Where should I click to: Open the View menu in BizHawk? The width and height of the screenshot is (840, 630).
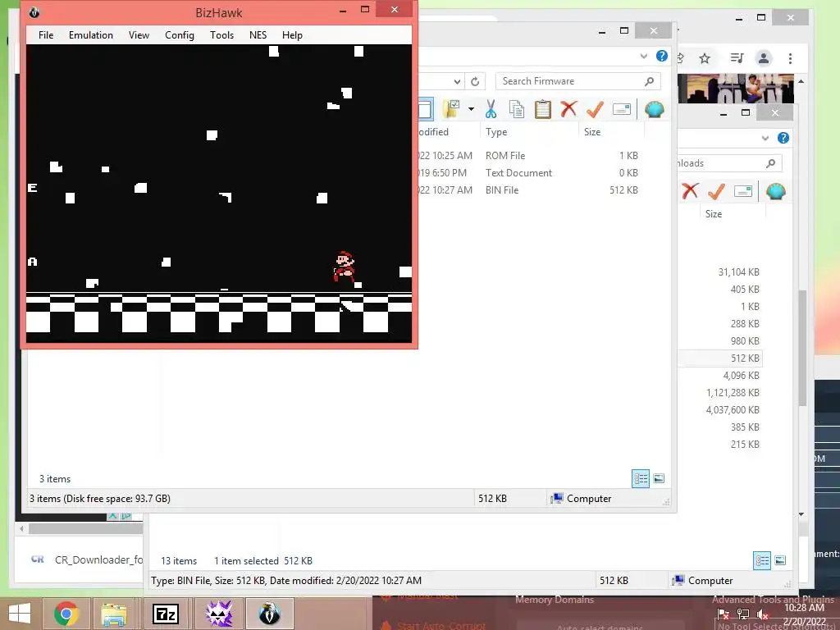point(139,34)
